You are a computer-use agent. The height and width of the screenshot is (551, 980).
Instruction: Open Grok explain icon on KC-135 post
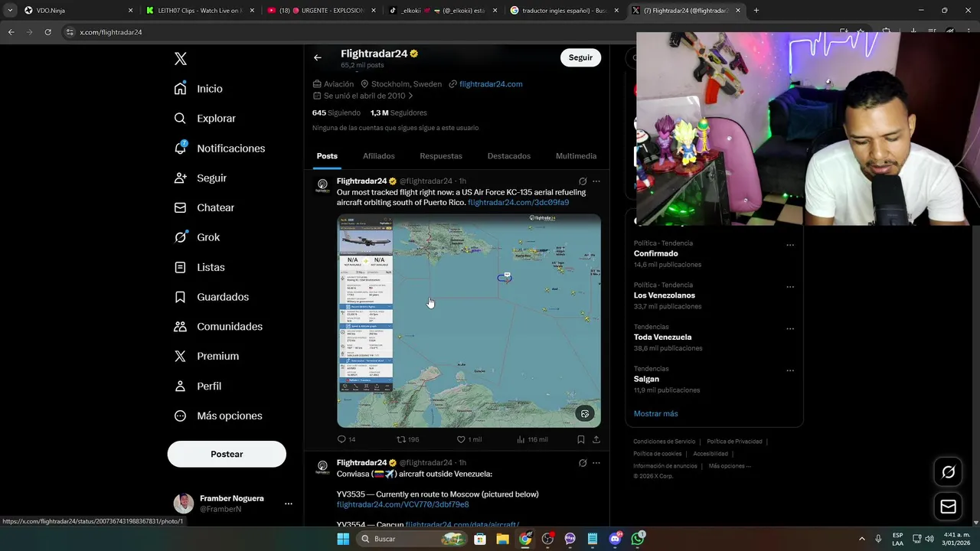583,181
